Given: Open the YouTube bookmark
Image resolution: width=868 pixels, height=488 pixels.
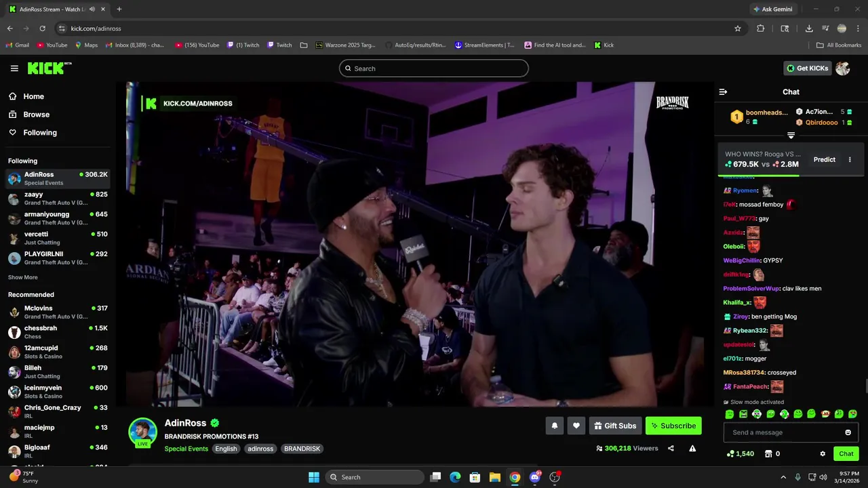Looking at the screenshot, I should pos(52,45).
